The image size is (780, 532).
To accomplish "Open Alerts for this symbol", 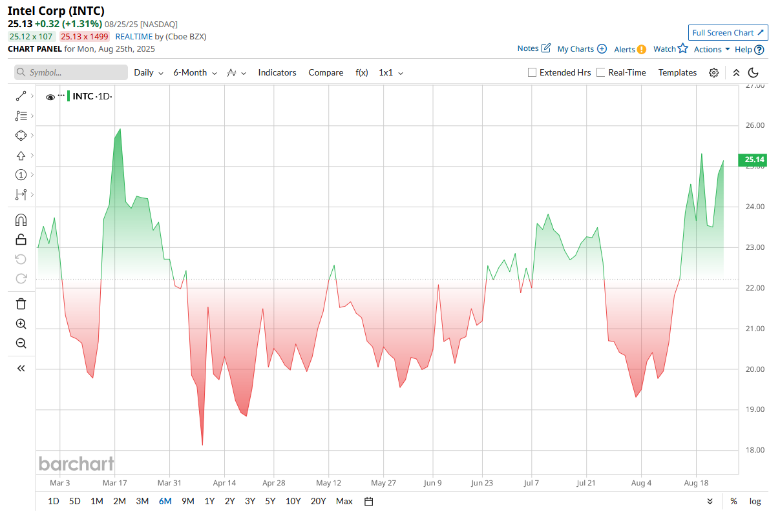I will tap(630, 49).
